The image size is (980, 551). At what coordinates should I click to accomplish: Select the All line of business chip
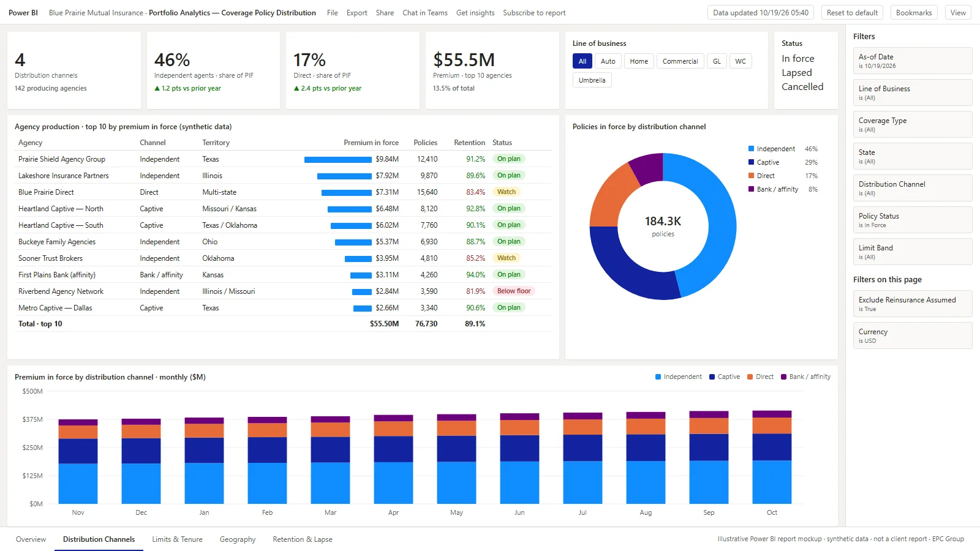point(582,61)
